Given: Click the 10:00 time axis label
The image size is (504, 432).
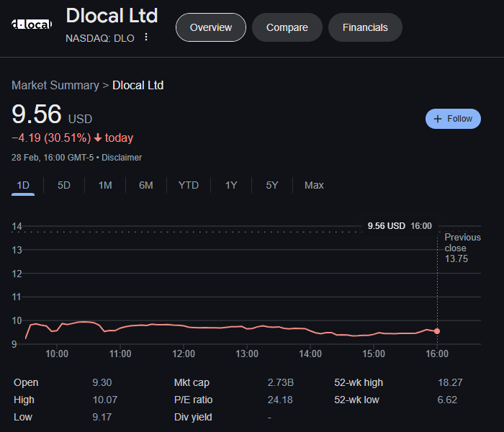Looking at the screenshot, I should tap(57, 354).
